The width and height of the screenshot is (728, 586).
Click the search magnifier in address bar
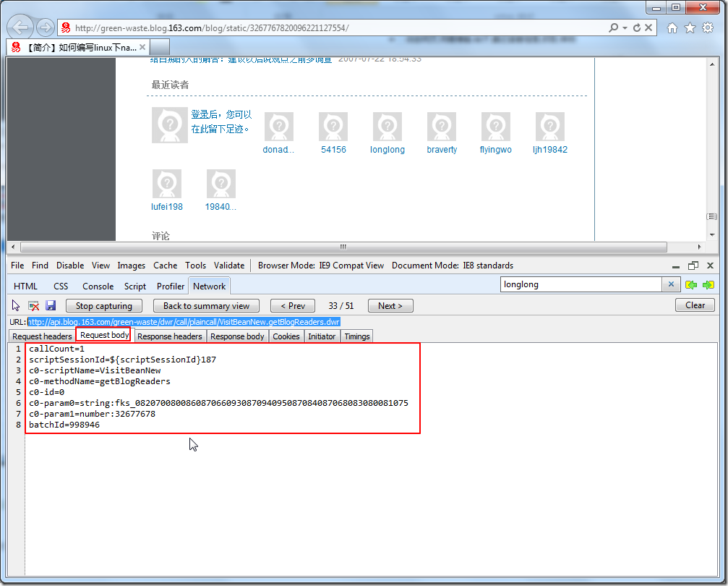coord(613,28)
